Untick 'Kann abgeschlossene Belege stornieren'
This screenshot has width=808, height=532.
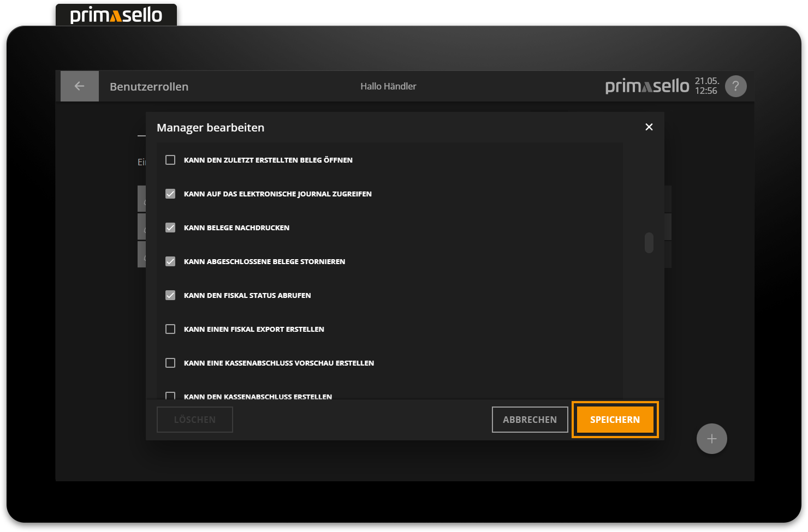[170, 261]
